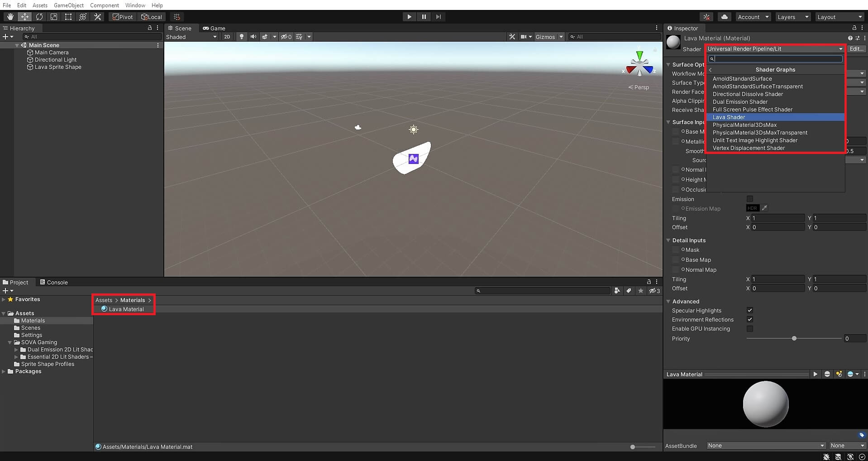Open the Component menu
The image size is (868, 461).
(104, 5)
